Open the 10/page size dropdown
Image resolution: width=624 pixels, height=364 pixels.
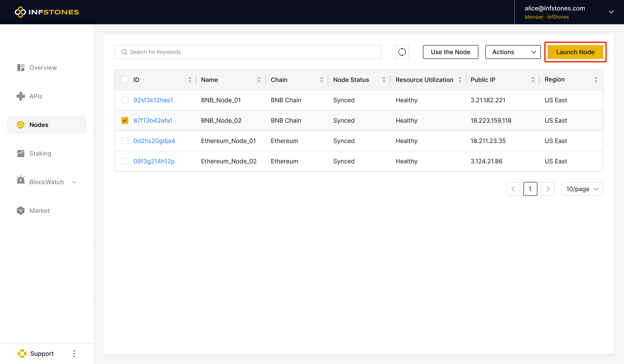[x=582, y=189]
